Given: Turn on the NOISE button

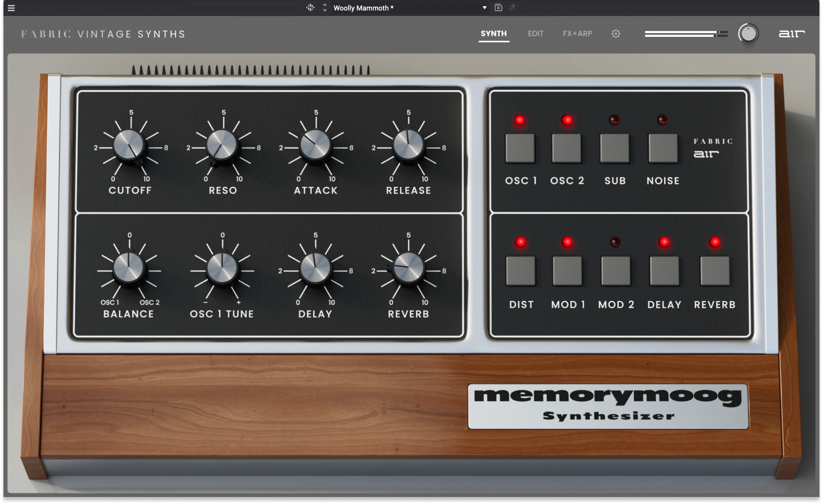Looking at the screenshot, I should pos(662,148).
